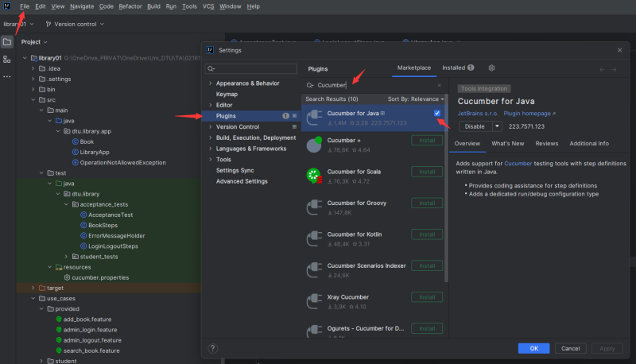Follow the Cucumber link in description

pyautogui.click(x=518, y=164)
